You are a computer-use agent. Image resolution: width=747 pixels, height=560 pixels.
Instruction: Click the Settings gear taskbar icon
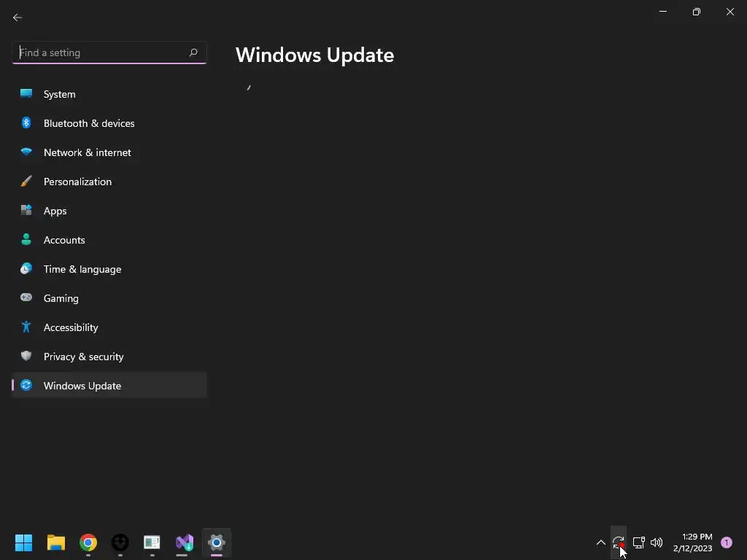216,542
